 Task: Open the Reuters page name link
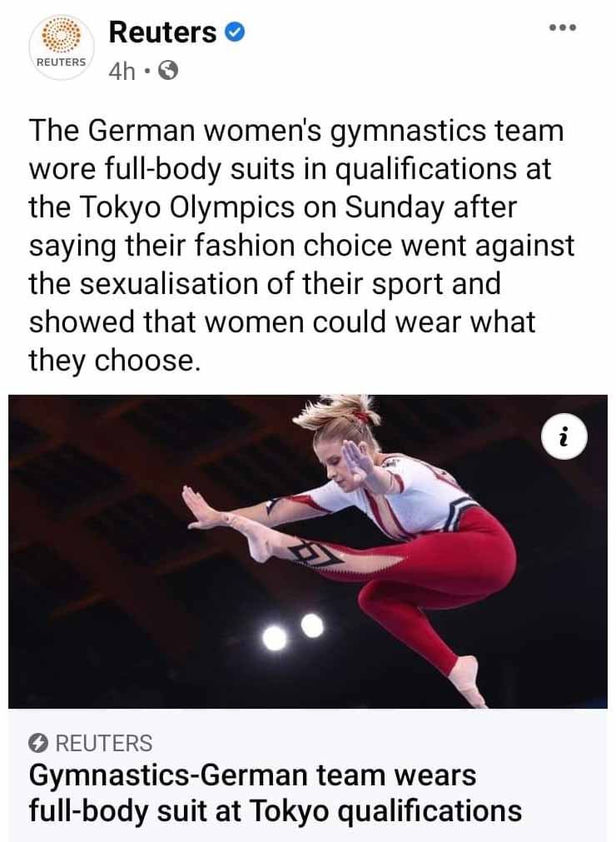[162, 32]
